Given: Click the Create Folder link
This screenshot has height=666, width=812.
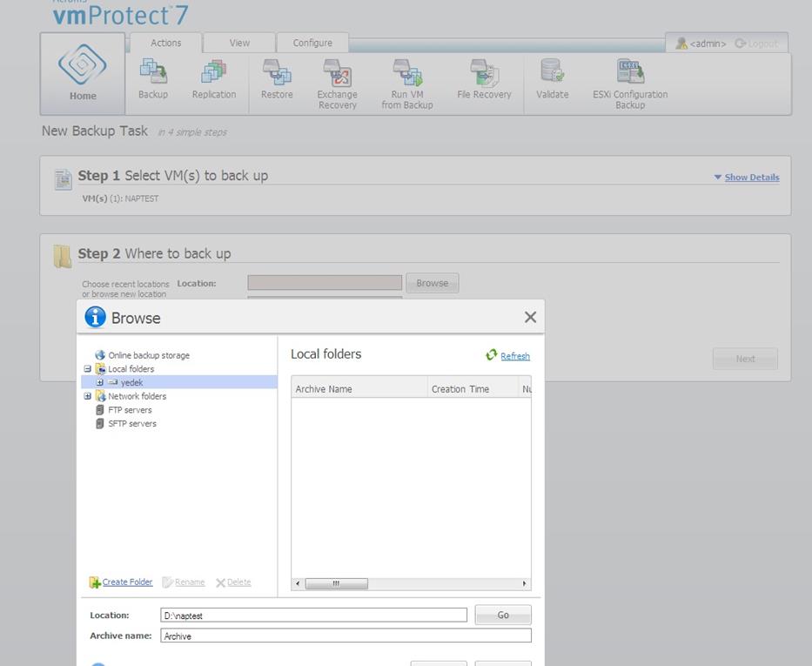Looking at the screenshot, I should [x=127, y=582].
